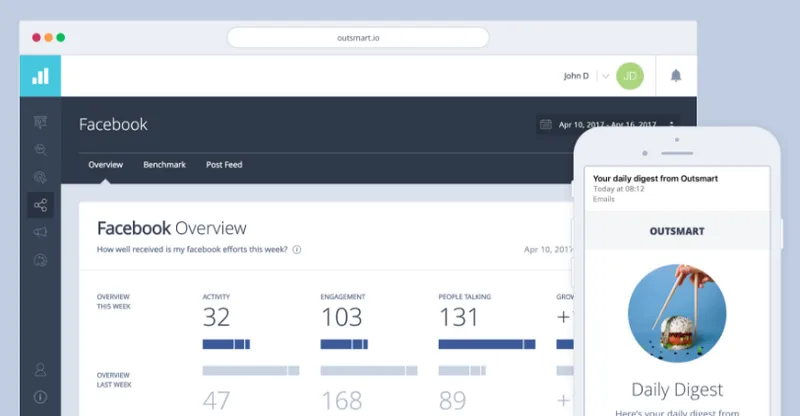800x416 pixels.
Task: Click the Facebook page title
Action: pos(113,125)
